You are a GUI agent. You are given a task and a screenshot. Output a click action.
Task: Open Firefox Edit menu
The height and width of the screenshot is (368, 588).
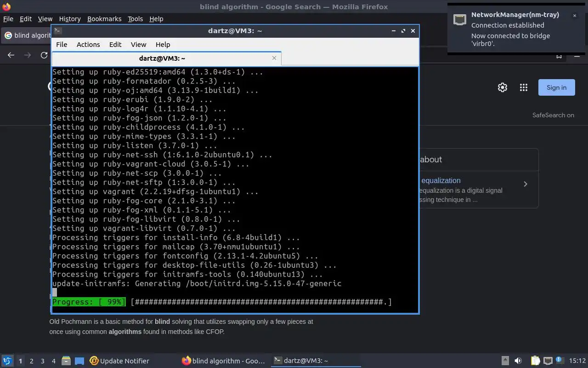coord(26,19)
